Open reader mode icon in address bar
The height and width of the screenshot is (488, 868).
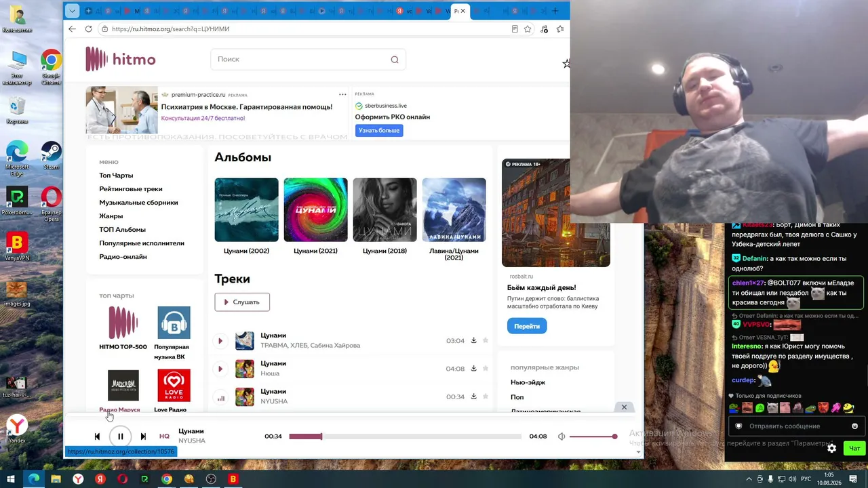[x=515, y=29]
